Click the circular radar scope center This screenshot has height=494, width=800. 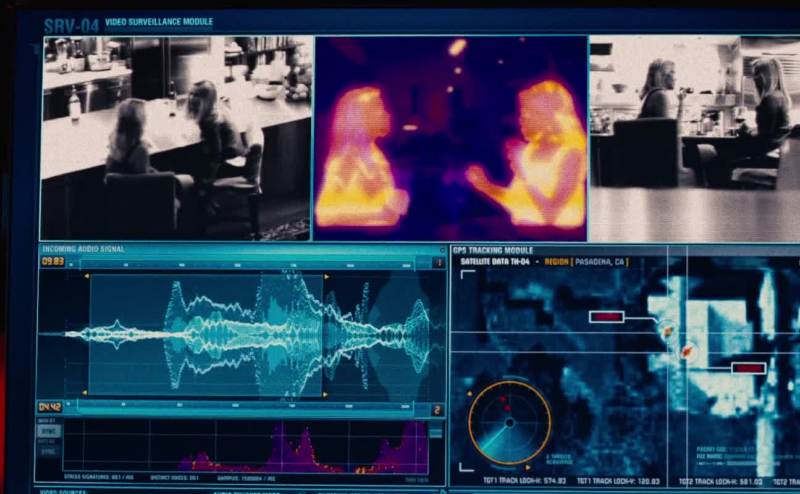(509, 422)
